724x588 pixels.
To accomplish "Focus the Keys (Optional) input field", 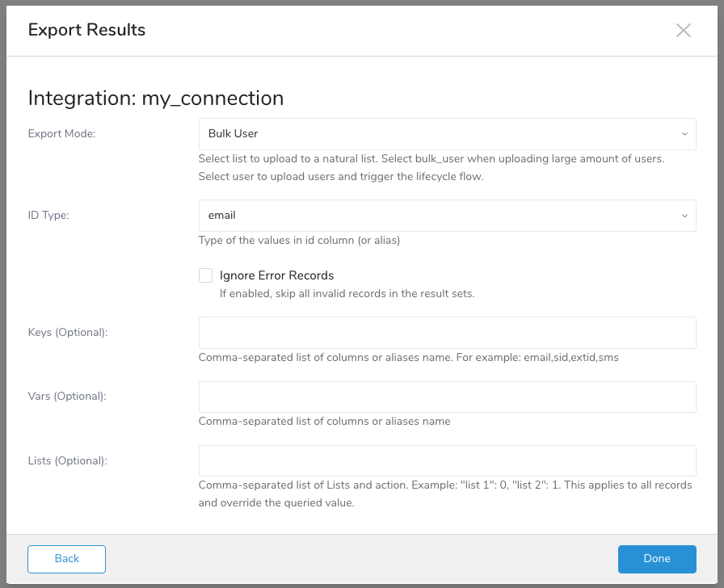I will pyautogui.click(x=447, y=333).
